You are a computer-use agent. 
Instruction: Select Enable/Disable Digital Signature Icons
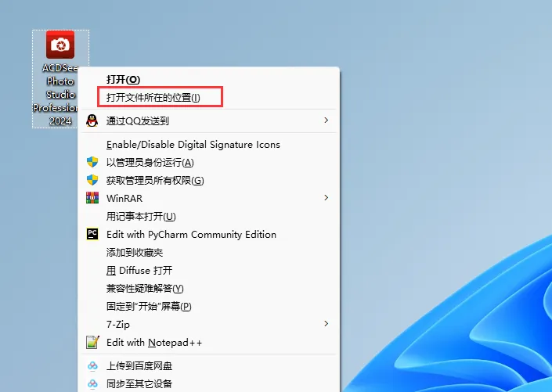(209, 145)
